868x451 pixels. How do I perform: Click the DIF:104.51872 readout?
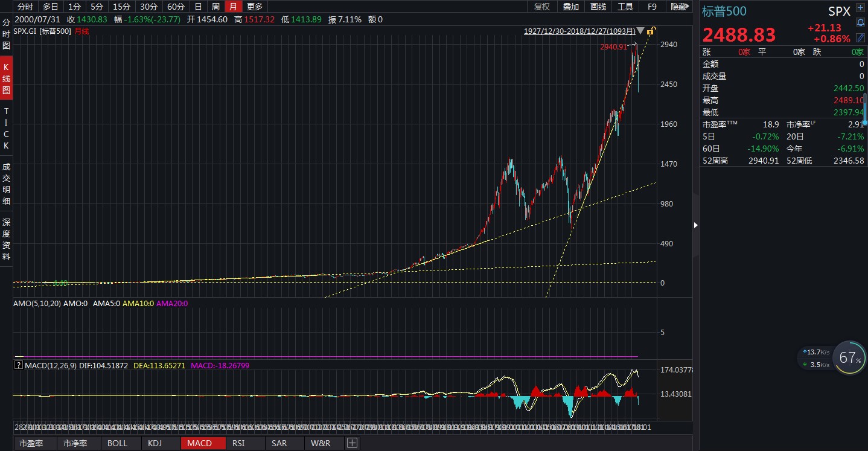[x=104, y=365]
